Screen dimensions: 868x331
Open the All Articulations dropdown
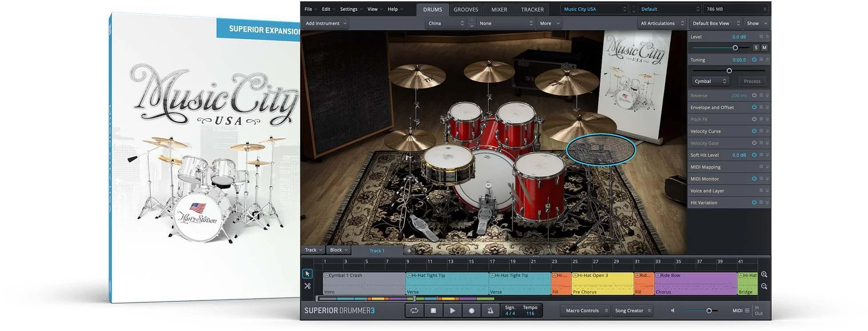pyautogui.click(x=662, y=23)
